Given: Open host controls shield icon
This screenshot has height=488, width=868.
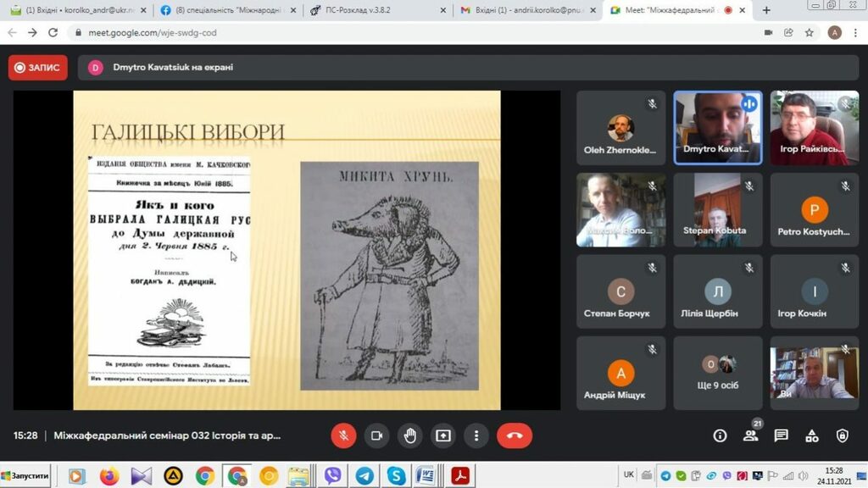Looking at the screenshot, I should pyautogui.click(x=842, y=435).
